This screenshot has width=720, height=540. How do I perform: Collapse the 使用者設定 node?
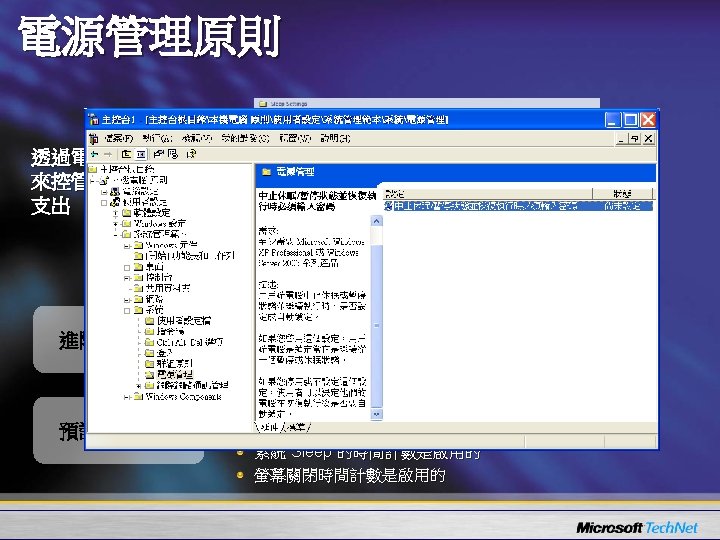pos(104,202)
